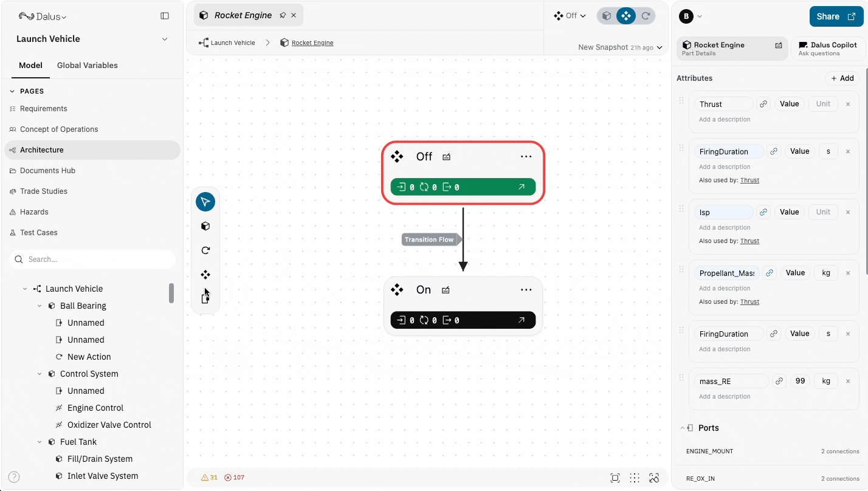Click the expand arrow in Off state bar
The height and width of the screenshot is (491, 868).
pos(522,187)
